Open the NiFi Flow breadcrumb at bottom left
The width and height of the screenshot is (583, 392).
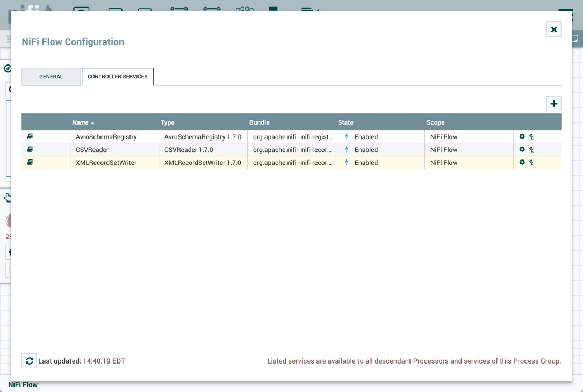click(x=23, y=384)
